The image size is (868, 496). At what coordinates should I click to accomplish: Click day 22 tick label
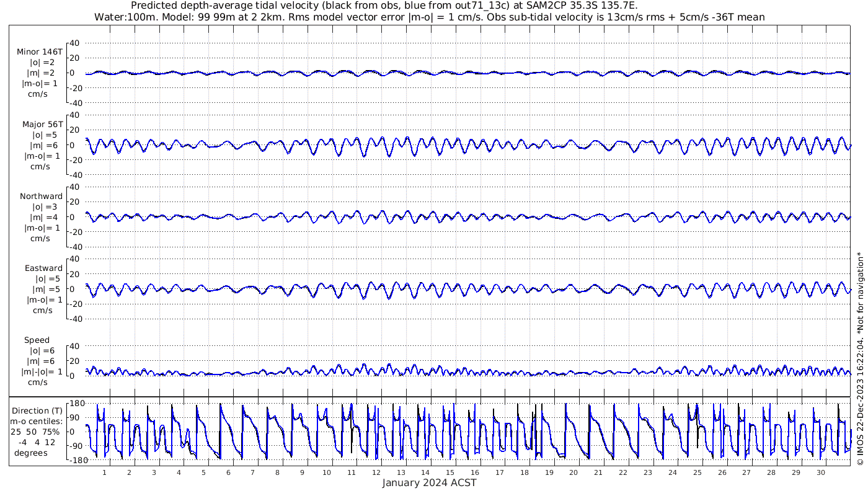tap(622, 472)
